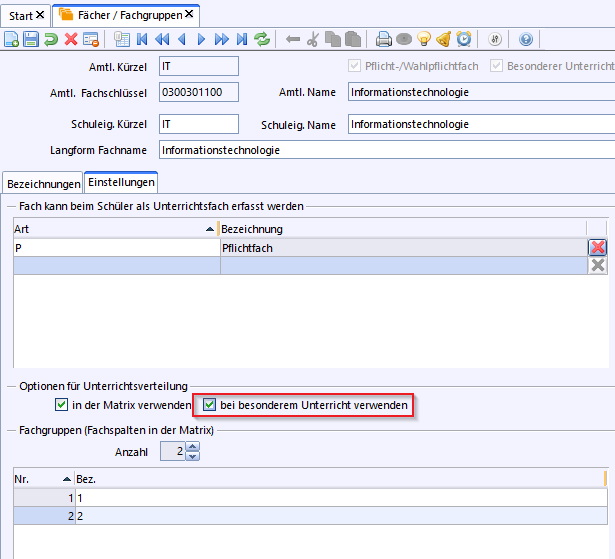Click the Schuleig. Name field

point(481,124)
